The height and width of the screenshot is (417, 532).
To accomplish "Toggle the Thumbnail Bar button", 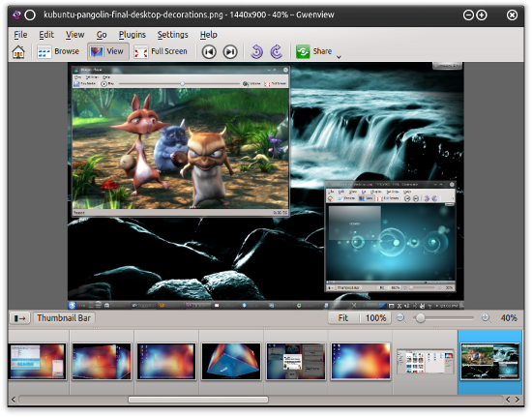I will [x=64, y=318].
